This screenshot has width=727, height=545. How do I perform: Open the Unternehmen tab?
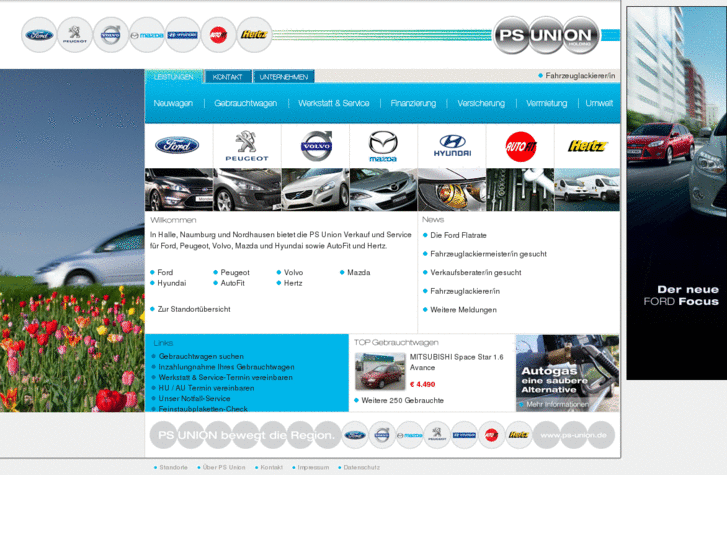coord(284,77)
